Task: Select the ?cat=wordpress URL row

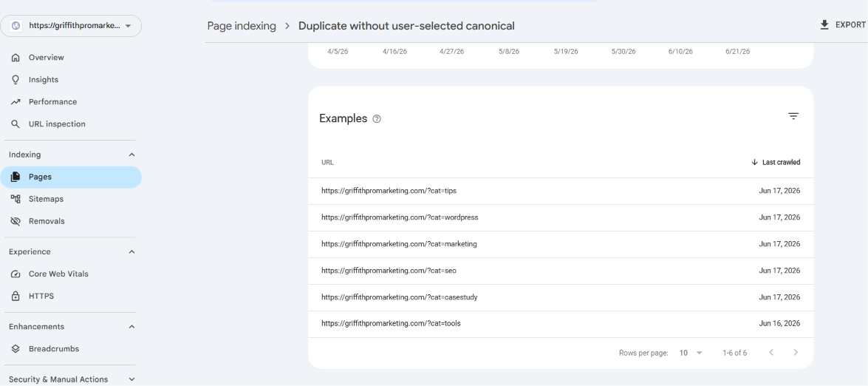Action: [x=561, y=217]
